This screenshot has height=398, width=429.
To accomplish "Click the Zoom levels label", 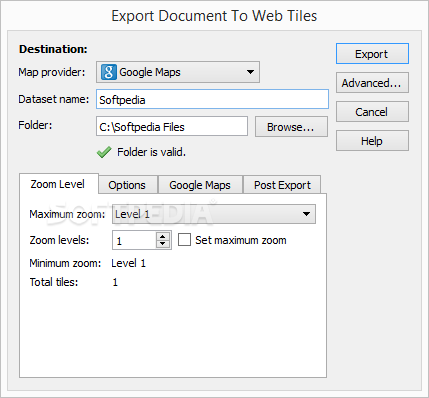I will [x=59, y=240].
